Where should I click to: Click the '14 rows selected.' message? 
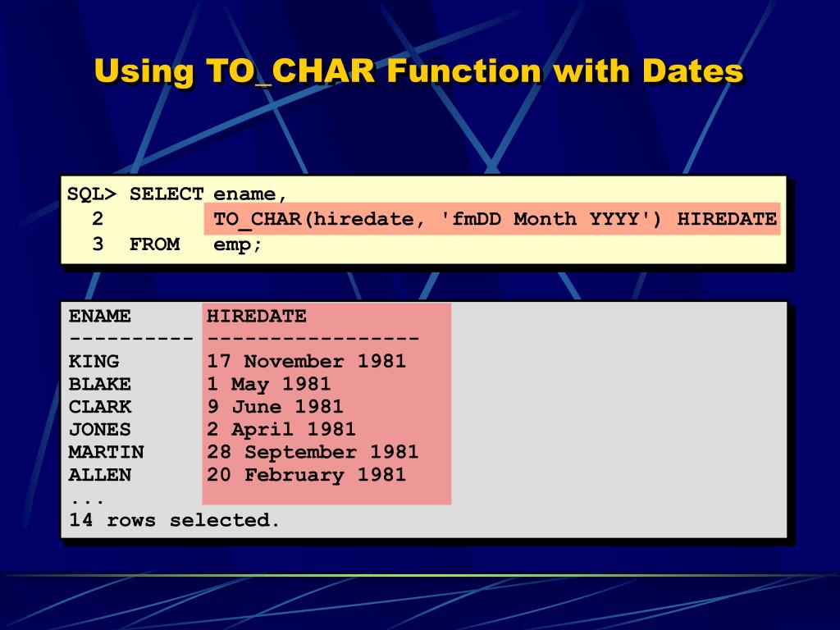[x=174, y=520]
